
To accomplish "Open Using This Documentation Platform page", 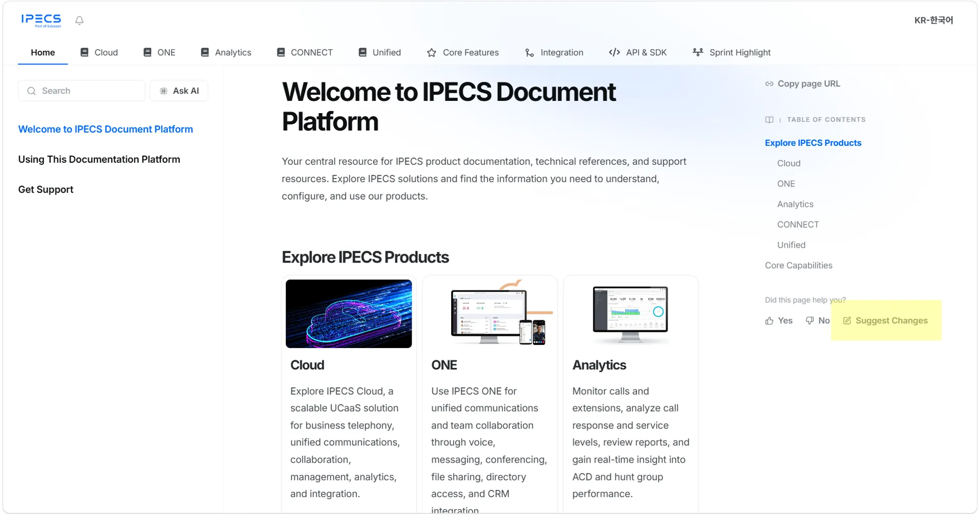I will click(x=99, y=159).
